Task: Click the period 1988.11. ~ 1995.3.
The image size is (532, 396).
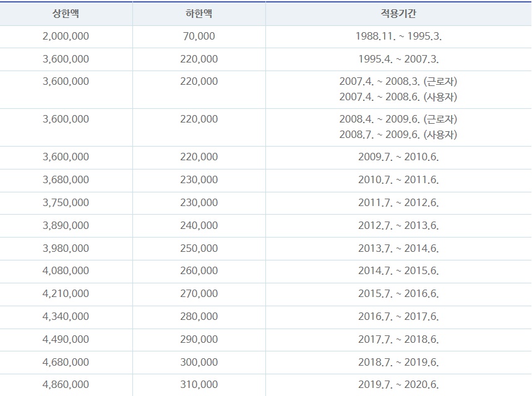Action: point(398,36)
